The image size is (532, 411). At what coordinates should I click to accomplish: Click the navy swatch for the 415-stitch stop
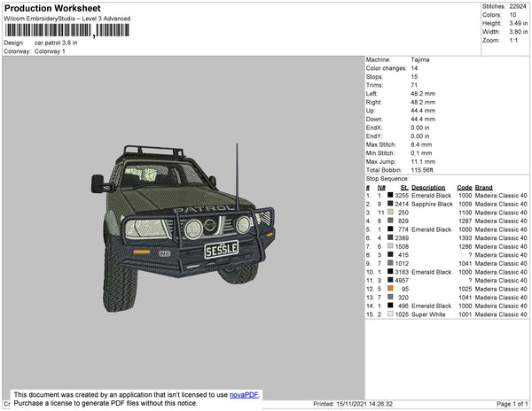(390, 254)
